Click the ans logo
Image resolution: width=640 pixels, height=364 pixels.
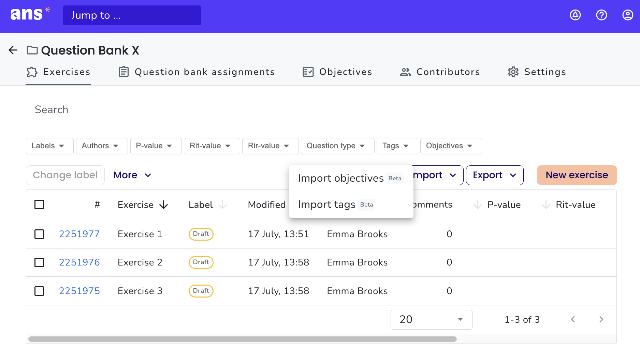point(30,14)
